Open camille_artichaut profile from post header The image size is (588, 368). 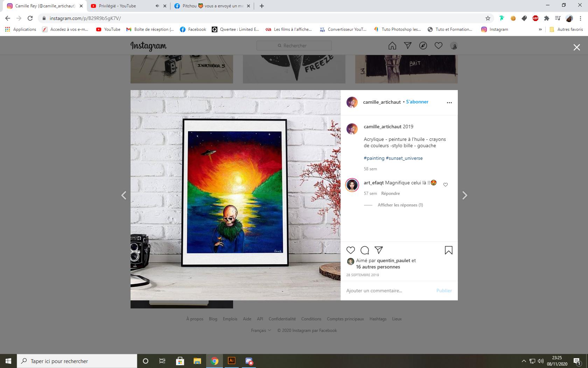tap(382, 102)
